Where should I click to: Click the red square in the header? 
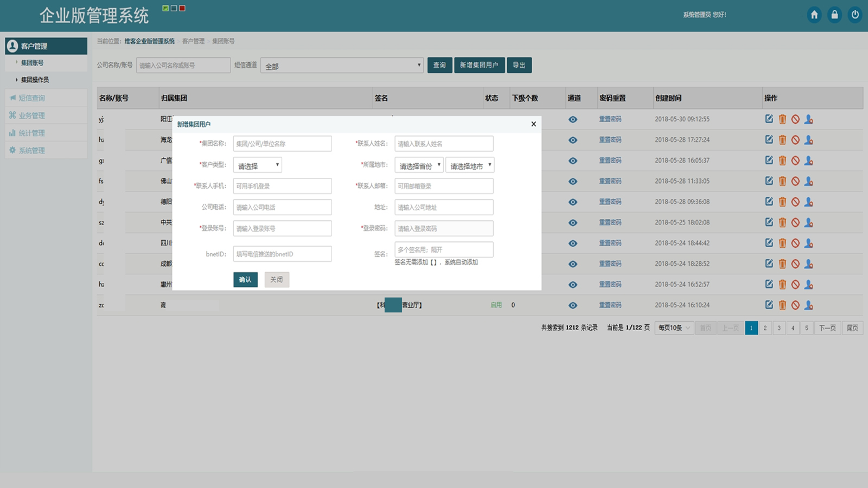(182, 8)
